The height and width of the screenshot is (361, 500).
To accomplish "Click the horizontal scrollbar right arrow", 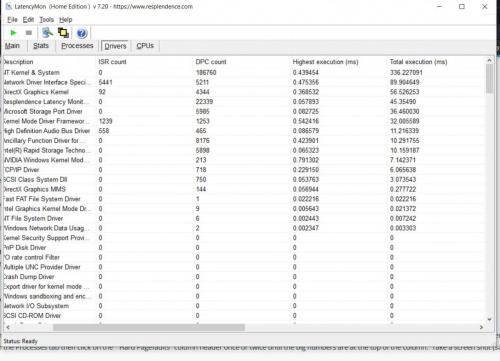I will pos(481,327).
